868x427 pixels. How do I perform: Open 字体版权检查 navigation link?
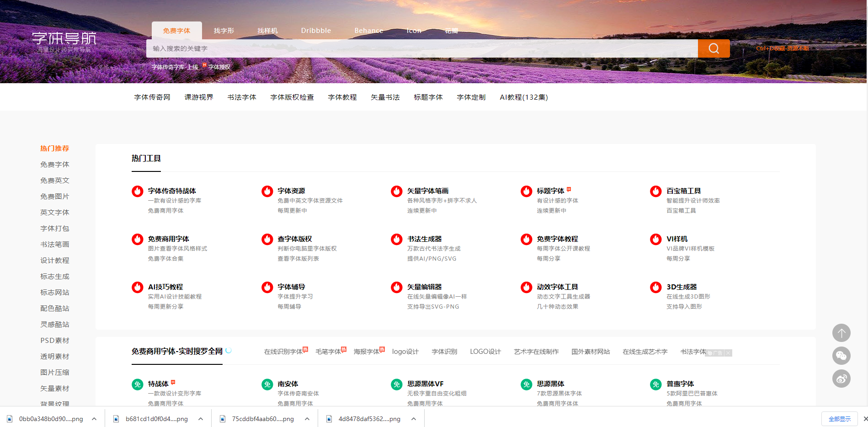(x=292, y=97)
